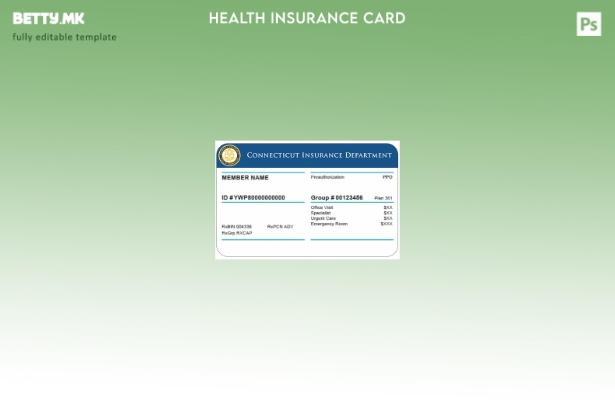Click the Plan 361 label
This screenshot has height=400, width=615.
(x=383, y=198)
